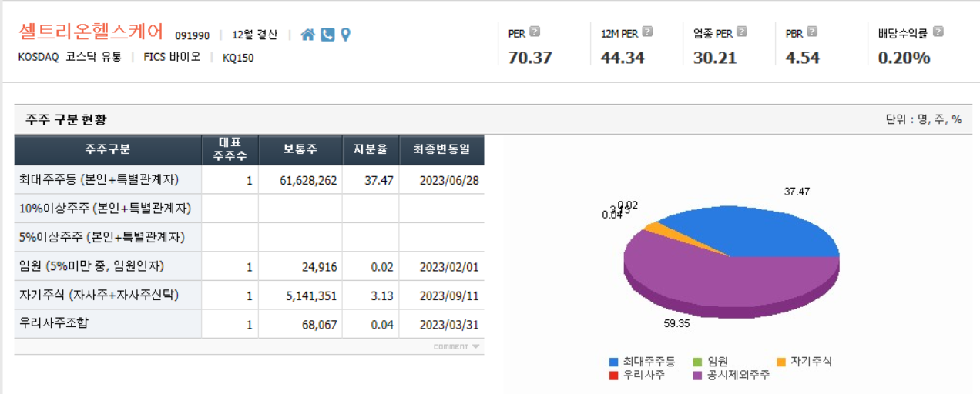Select the 임원 (5%미만 중, 임원인자) row
980x394 pixels.
tap(249, 266)
